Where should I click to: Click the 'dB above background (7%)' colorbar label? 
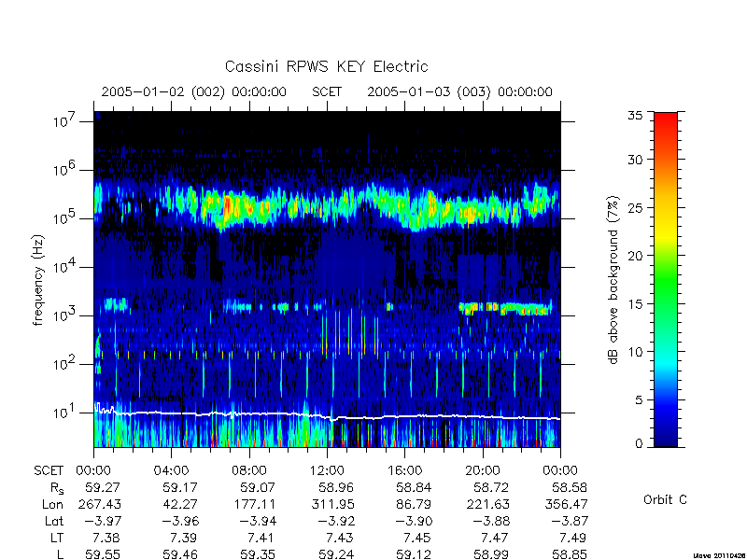613,280
